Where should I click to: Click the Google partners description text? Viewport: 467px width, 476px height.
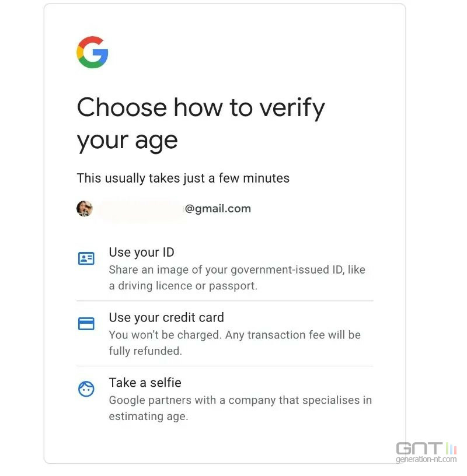[x=240, y=401]
